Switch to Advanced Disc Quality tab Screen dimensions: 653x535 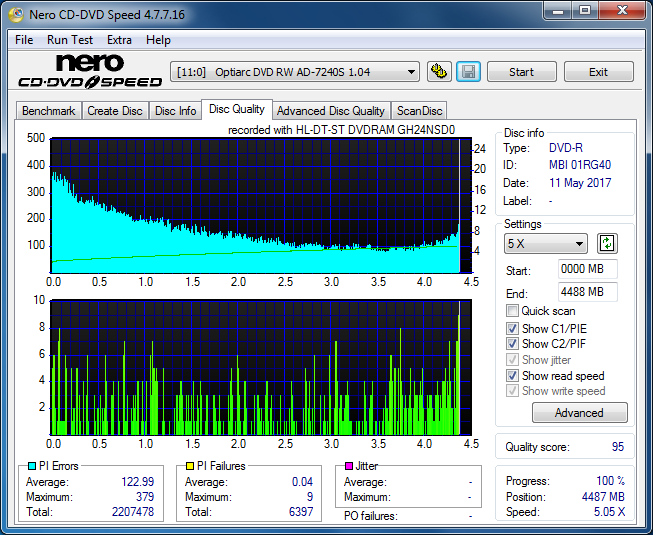click(x=331, y=111)
